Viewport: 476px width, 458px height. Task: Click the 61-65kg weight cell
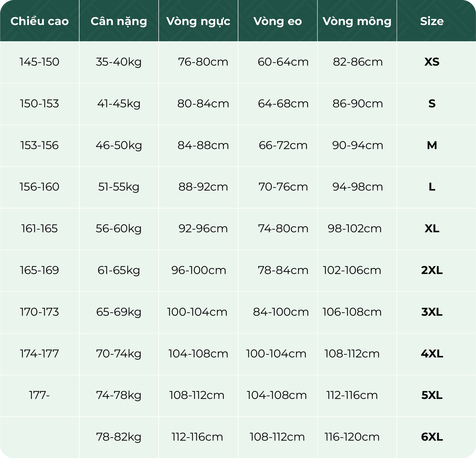119,270
